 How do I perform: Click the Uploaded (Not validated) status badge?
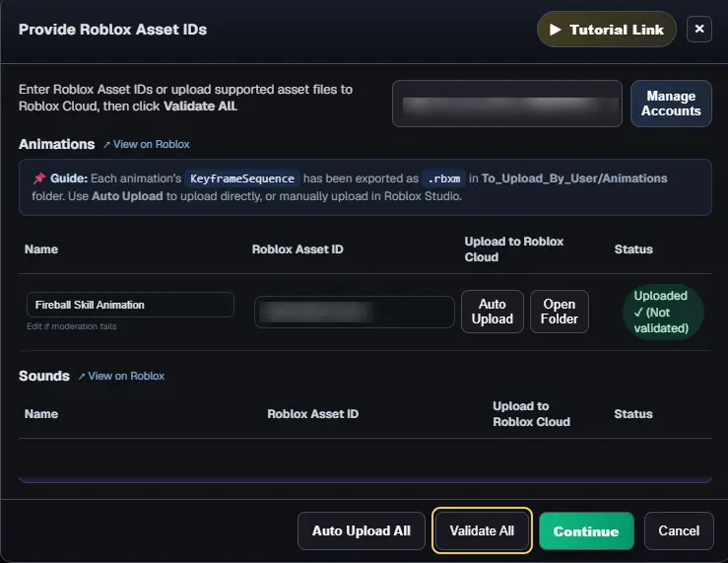tap(663, 312)
